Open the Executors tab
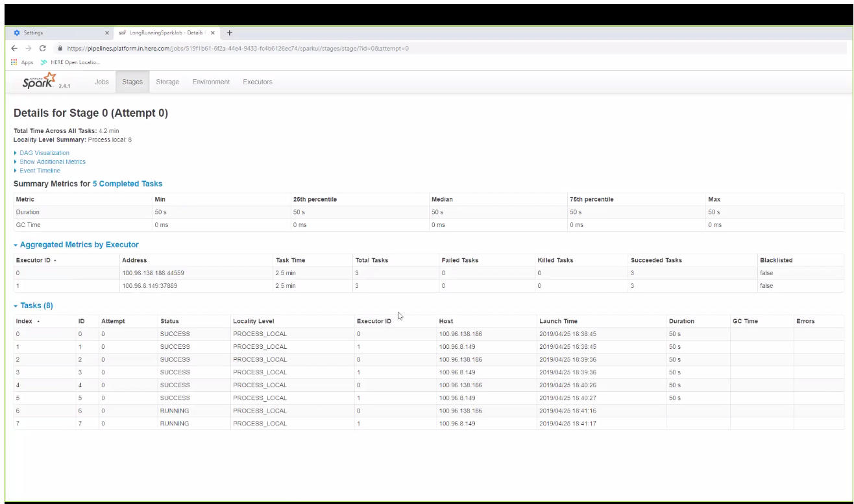This screenshot has width=854, height=504. point(258,82)
